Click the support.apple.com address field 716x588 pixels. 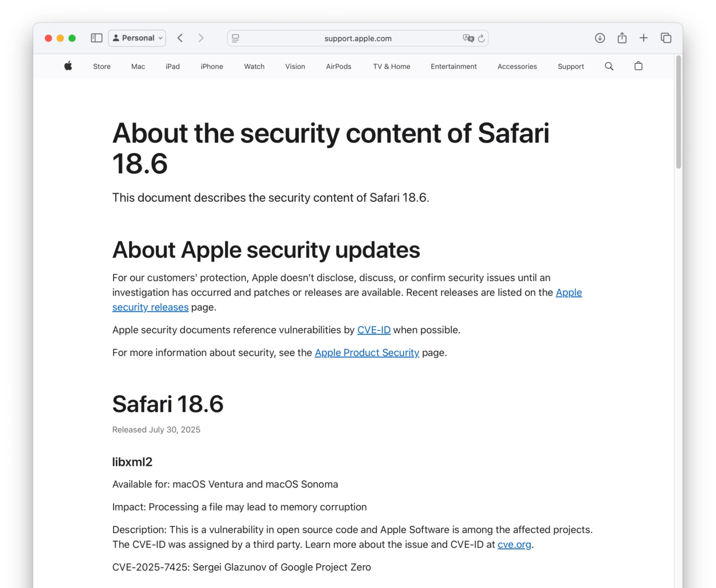357,39
